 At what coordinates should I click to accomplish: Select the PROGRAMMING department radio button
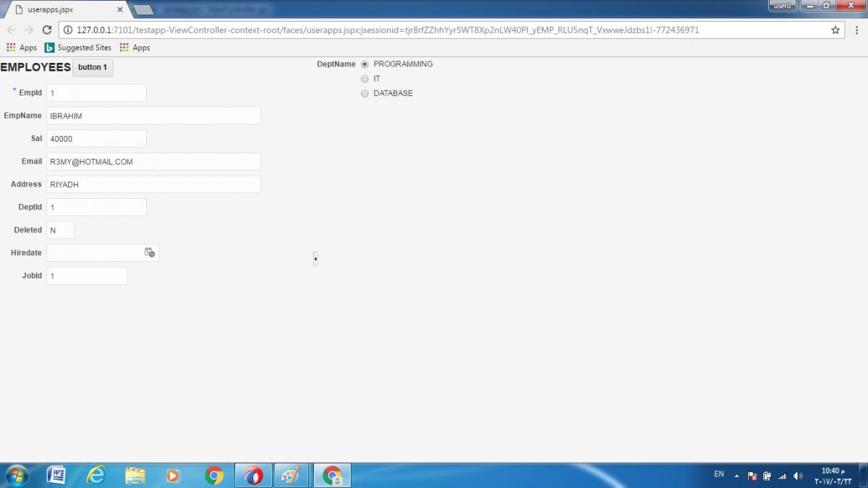coord(365,64)
